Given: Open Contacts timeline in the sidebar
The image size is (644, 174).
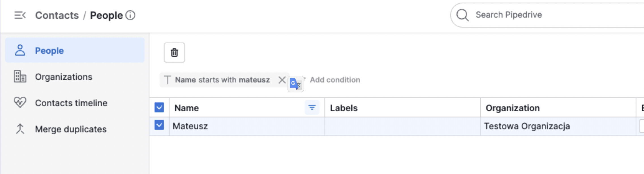Looking at the screenshot, I should 71,103.
